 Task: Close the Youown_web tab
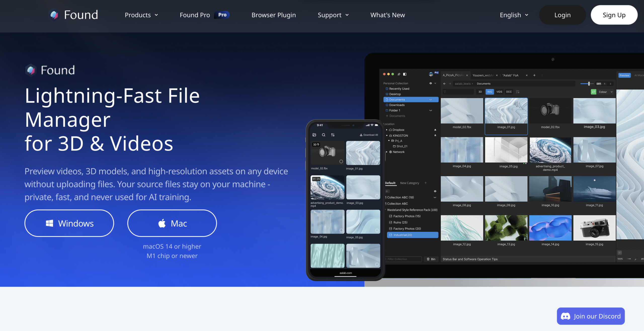497,75
